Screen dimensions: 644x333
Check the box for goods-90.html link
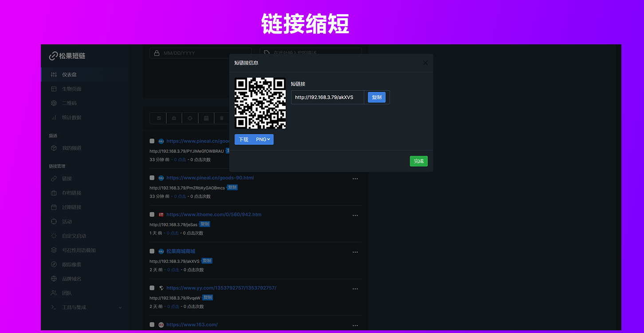pyautogui.click(x=152, y=178)
